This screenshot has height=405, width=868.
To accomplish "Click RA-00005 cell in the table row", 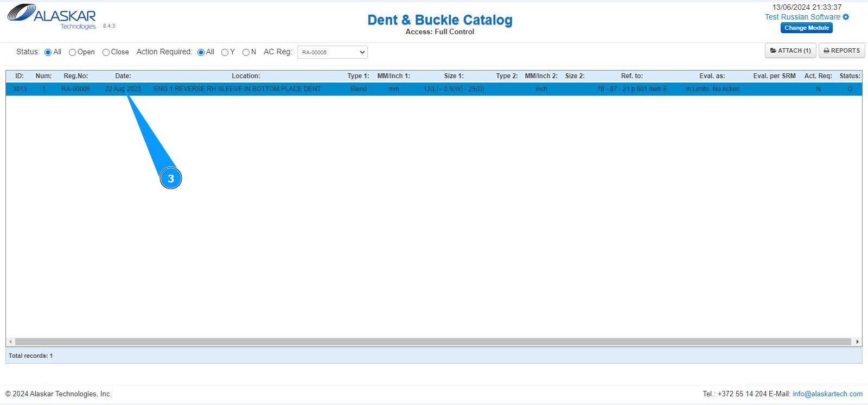I will [x=76, y=89].
